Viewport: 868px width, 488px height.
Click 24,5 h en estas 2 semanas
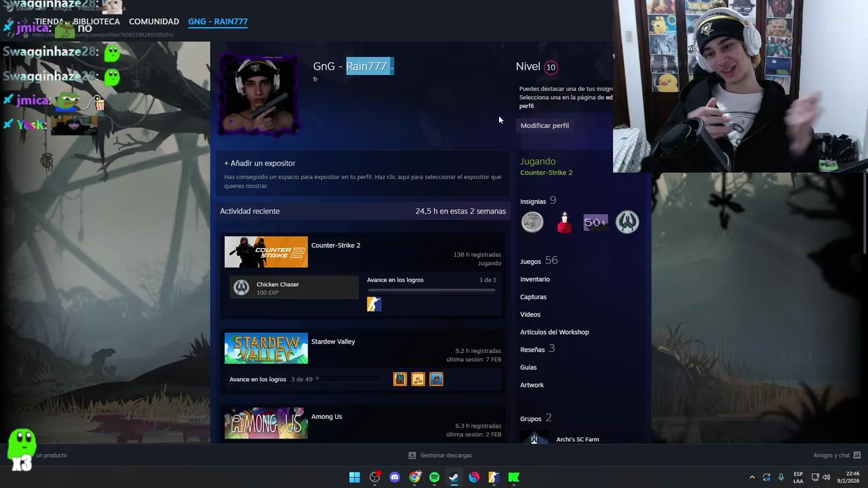point(460,211)
